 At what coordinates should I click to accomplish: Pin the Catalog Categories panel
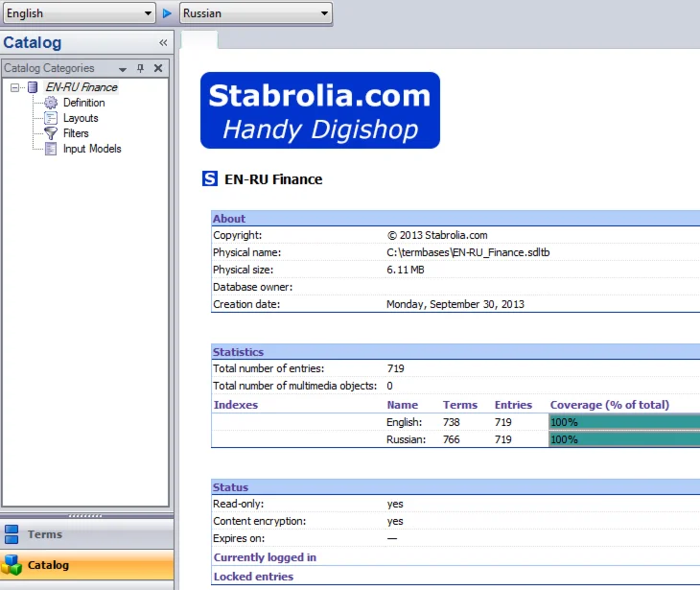click(x=140, y=68)
